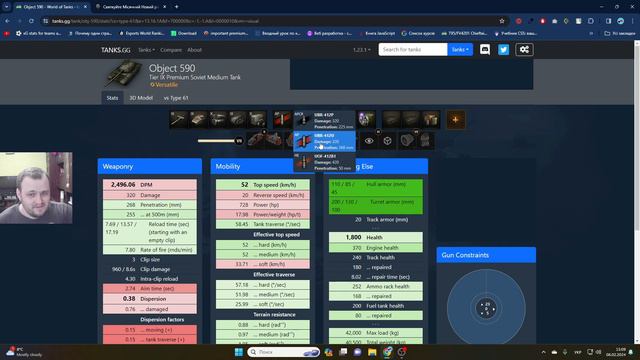Select UOF-412BM HE shell option
This screenshot has height=360, width=640.
[x=324, y=162]
